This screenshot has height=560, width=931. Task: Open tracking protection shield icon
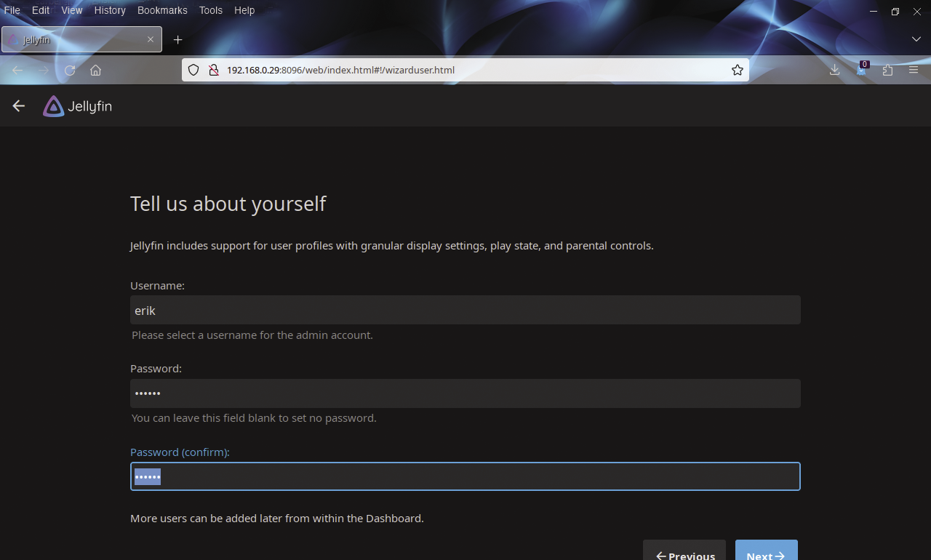point(193,70)
